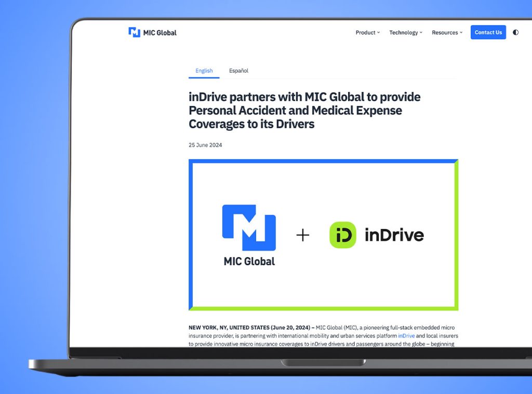532x394 pixels.
Task: Expand the Resources dropdown
Action: 447,33
